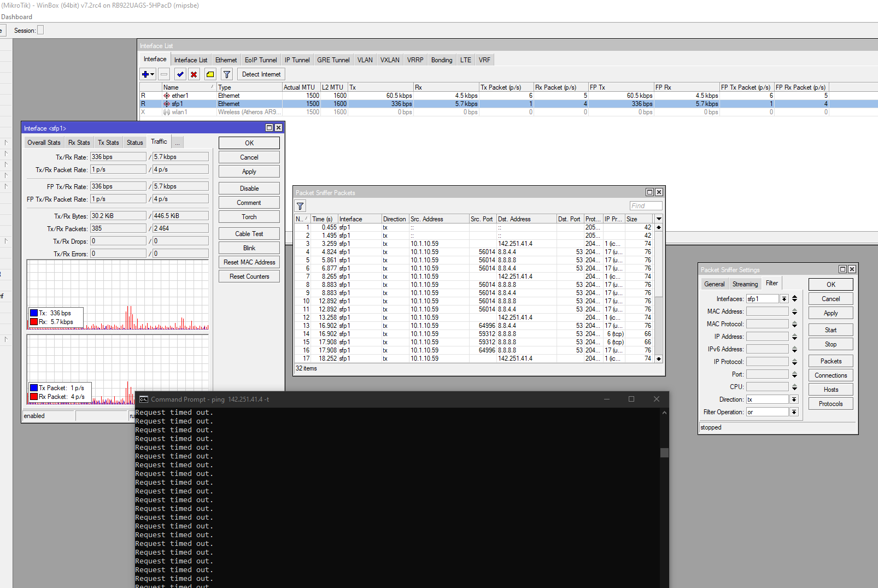Click the Cable Test button
This screenshot has height=588, width=878.
coord(249,234)
